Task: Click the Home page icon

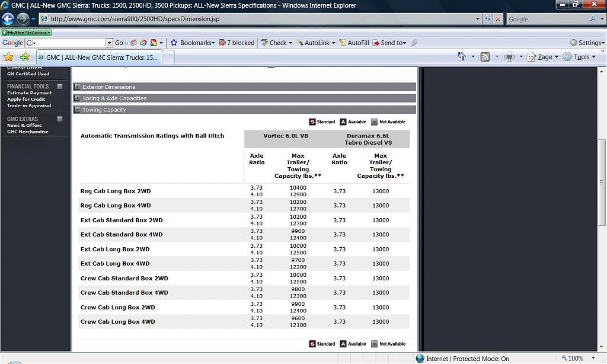Action: [x=462, y=57]
